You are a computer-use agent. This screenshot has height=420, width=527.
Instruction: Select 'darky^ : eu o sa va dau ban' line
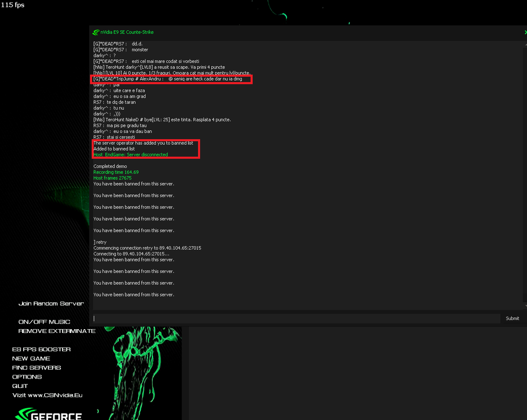tap(122, 131)
